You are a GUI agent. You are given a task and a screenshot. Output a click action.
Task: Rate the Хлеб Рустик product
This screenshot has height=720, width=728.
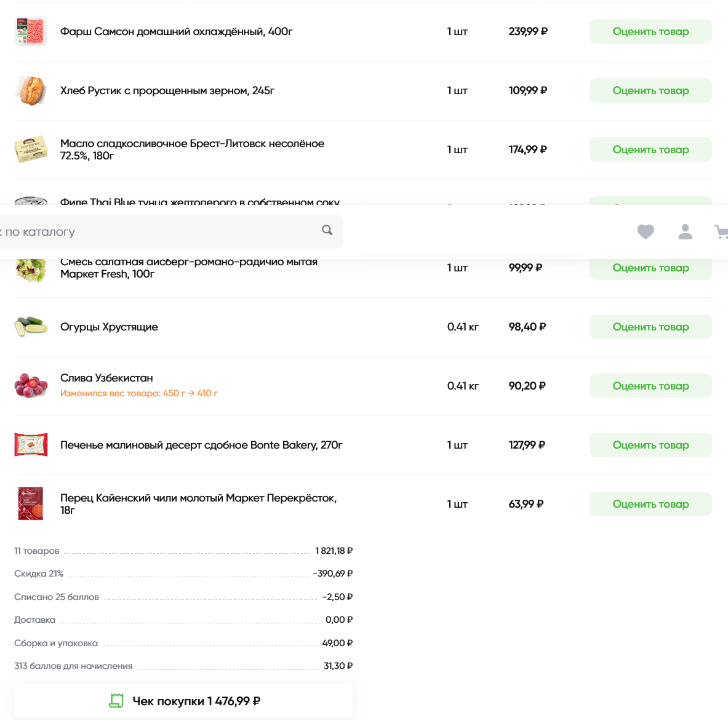point(650,90)
